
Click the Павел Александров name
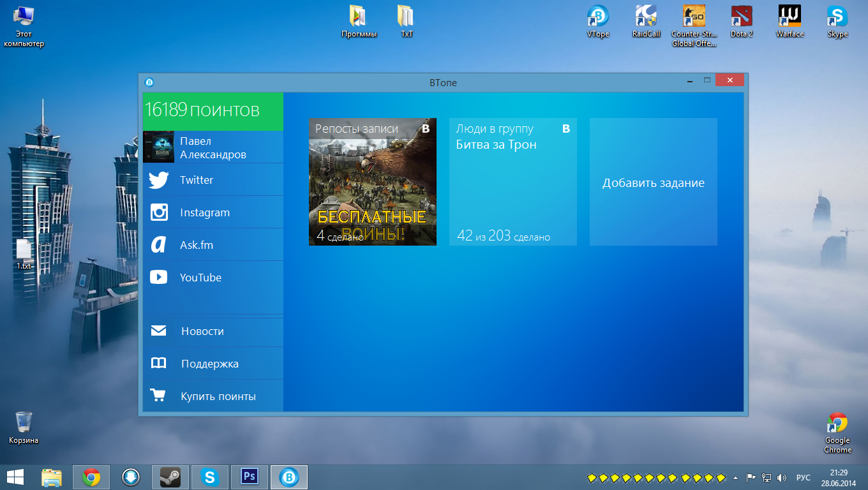click(x=213, y=148)
